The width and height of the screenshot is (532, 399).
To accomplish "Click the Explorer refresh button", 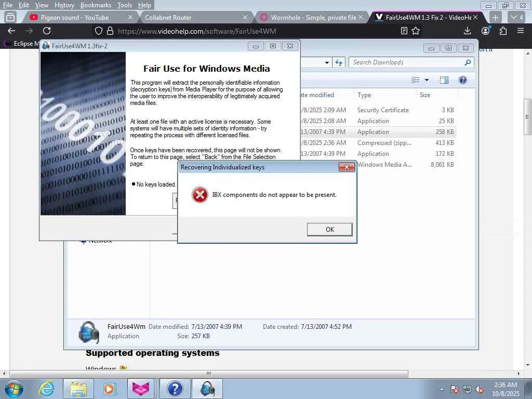I will (x=339, y=62).
